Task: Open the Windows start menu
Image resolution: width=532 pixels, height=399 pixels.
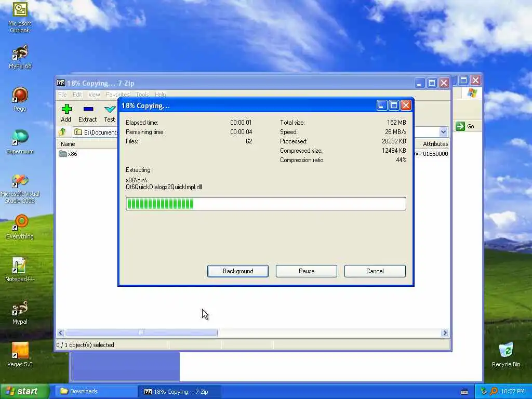Action: coord(24,391)
